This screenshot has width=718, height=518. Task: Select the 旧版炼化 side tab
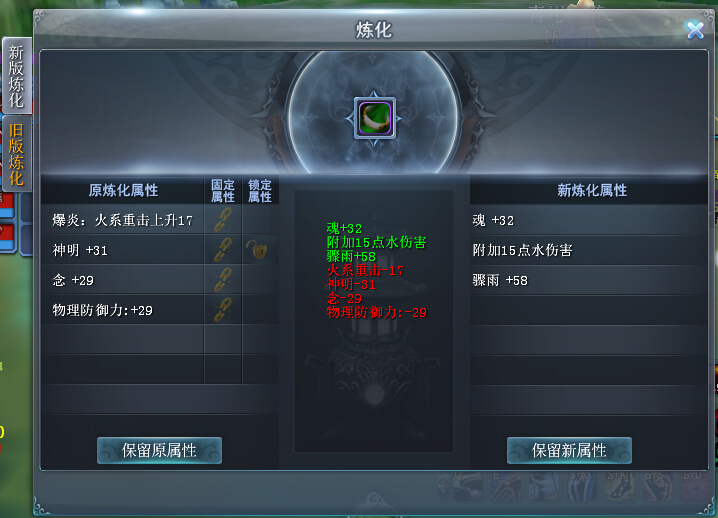[x=17, y=154]
